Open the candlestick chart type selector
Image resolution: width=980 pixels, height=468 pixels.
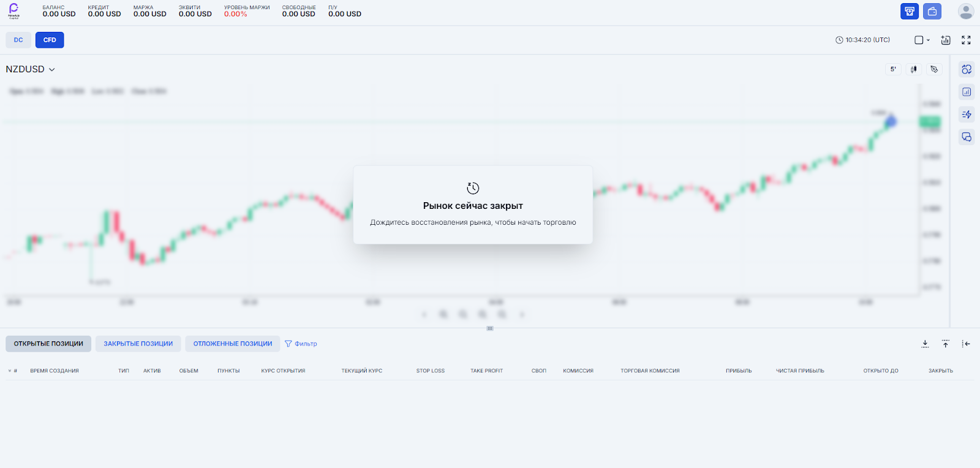tap(913, 69)
